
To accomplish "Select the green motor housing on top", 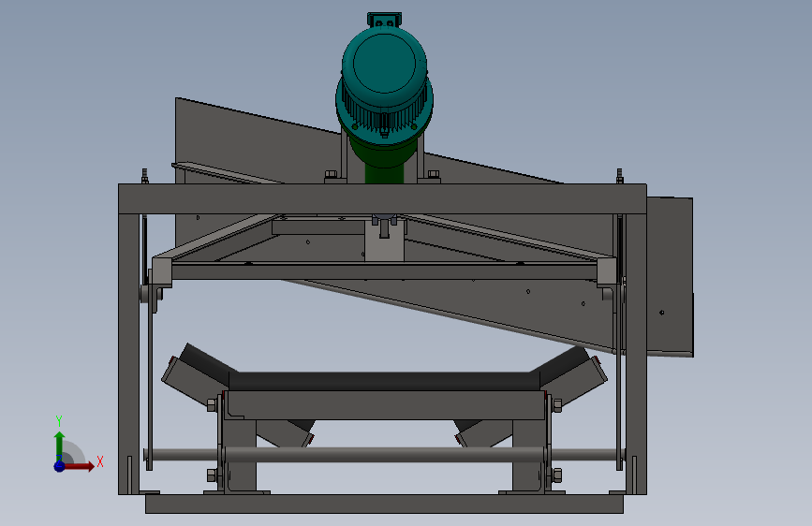I will click(384, 83).
